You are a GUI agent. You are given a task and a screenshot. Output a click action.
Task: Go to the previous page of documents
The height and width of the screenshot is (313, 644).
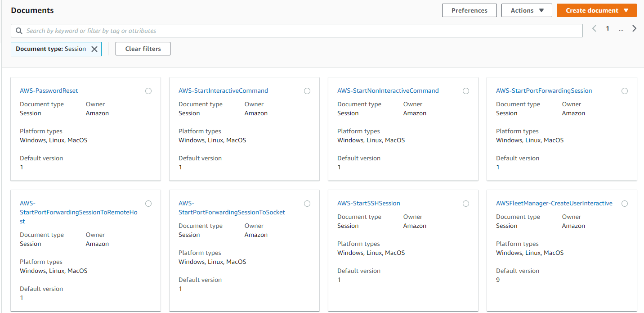(x=594, y=29)
